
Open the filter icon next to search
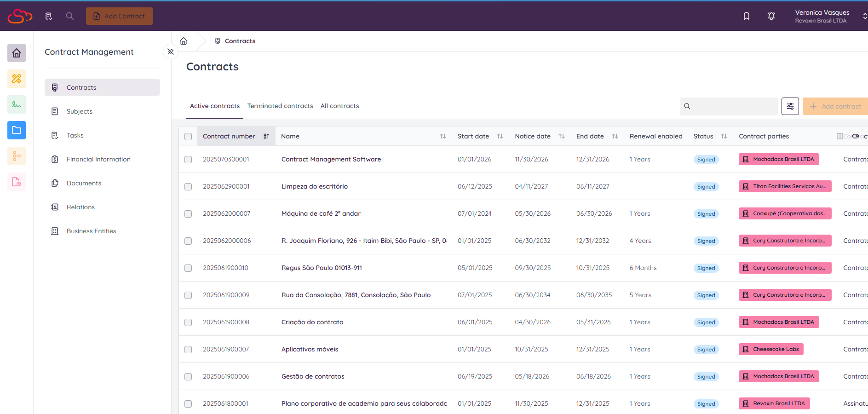[790, 106]
